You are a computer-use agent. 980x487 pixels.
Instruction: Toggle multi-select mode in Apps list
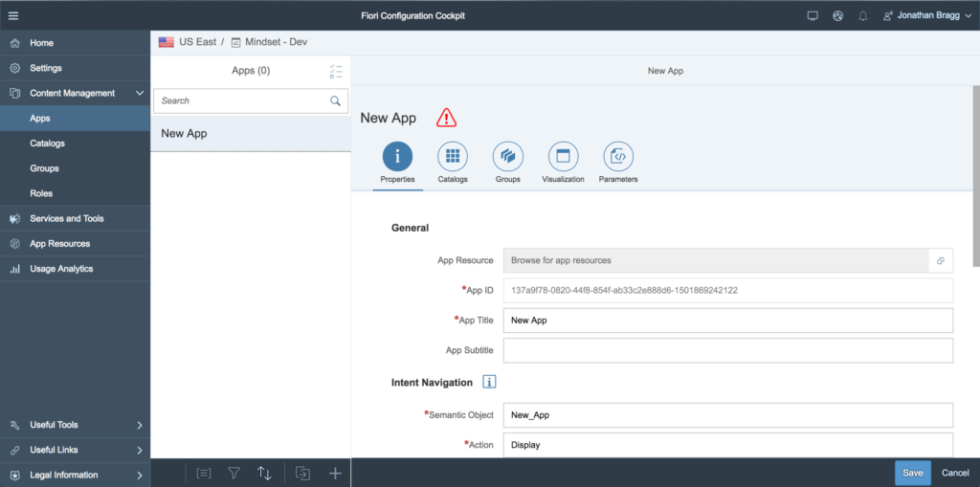[x=336, y=71]
